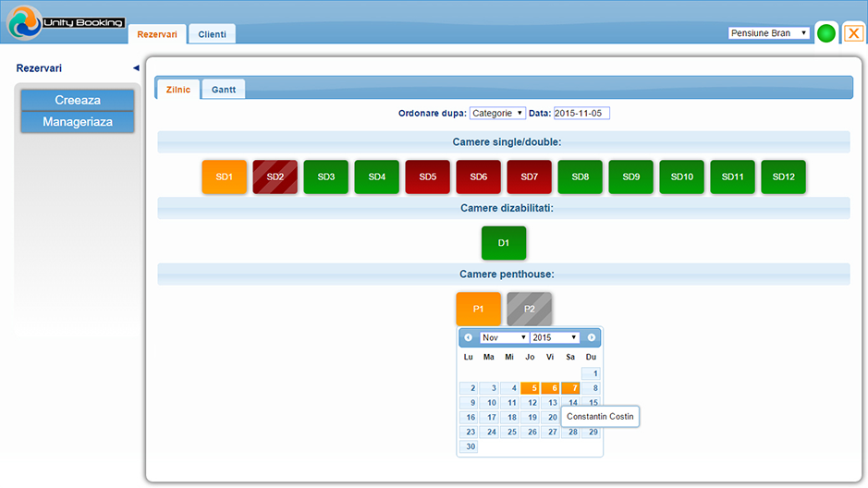Collapse the Rezervari sidebar arrow
Viewport: 868px width, 488px height.
136,68
